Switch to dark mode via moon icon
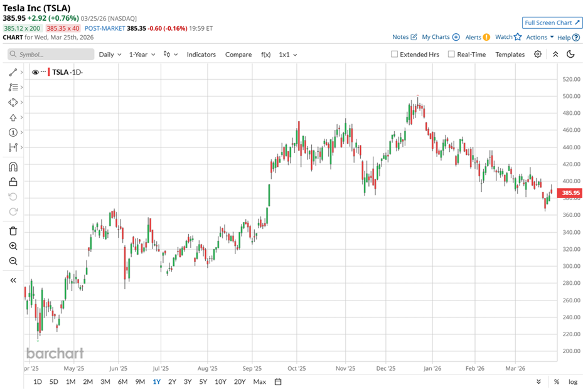 [x=570, y=55]
